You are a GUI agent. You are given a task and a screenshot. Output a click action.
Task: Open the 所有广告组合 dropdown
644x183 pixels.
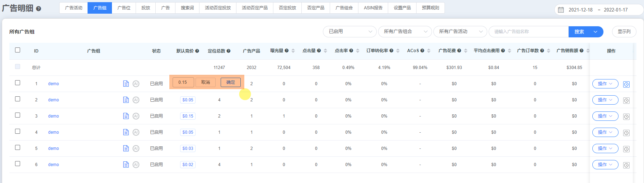tap(405, 32)
